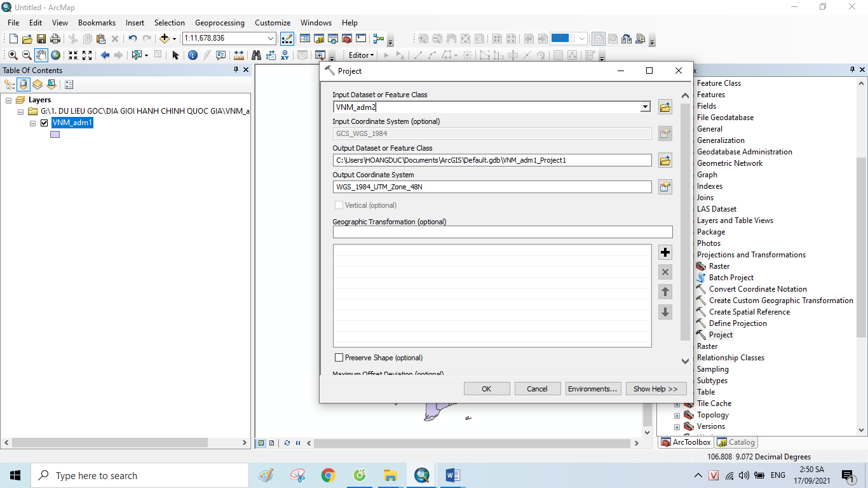Switch contents to List By Drawing Order

pyautogui.click(x=10, y=84)
